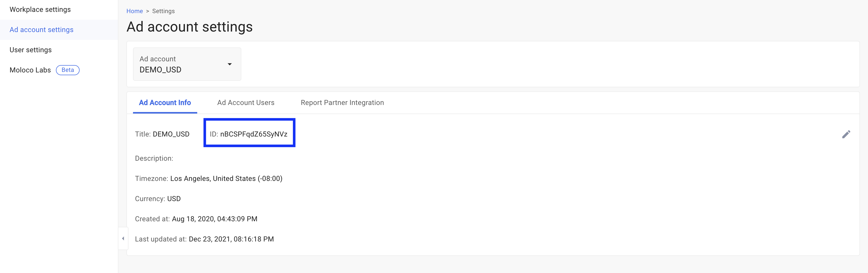Open User settings from the sidebar
The width and height of the screenshot is (868, 273).
30,50
